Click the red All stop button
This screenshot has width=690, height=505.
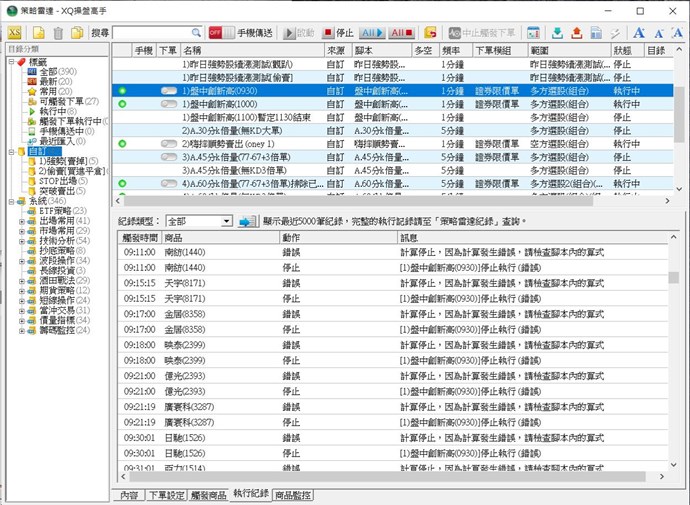point(402,32)
